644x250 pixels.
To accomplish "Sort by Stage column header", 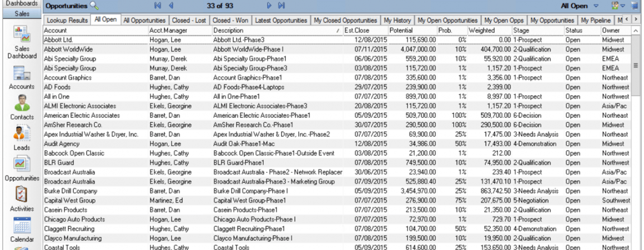I will (537, 31).
